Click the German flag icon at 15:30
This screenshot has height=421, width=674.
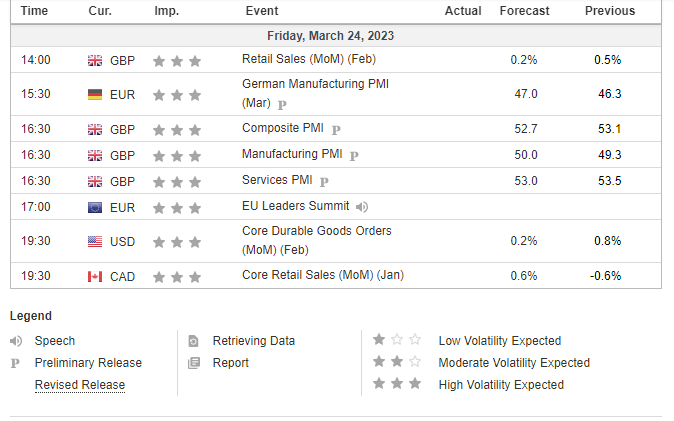click(x=95, y=95)
